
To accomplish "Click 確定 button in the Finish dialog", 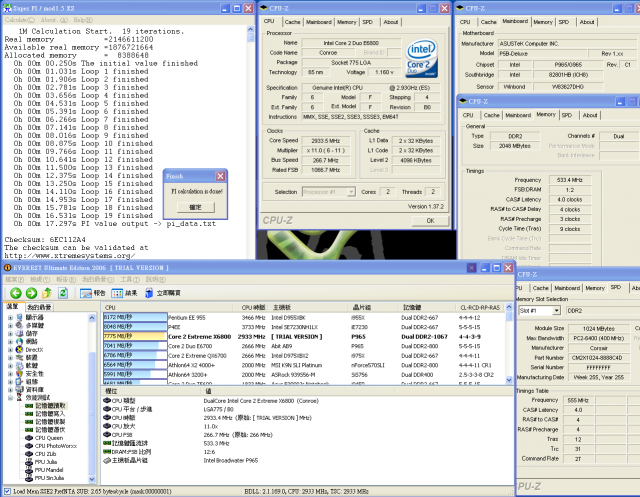I will [196, 207].
